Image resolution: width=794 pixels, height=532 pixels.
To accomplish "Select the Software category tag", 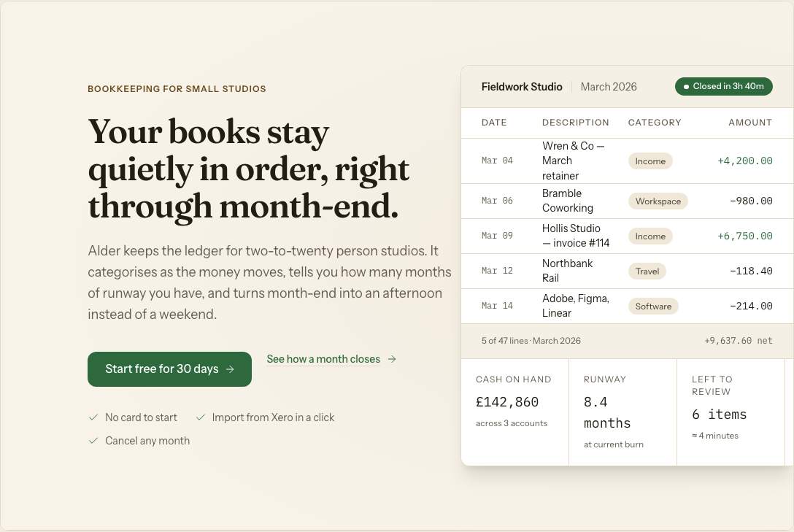I will pyautogui.click(x=653, y=307).
